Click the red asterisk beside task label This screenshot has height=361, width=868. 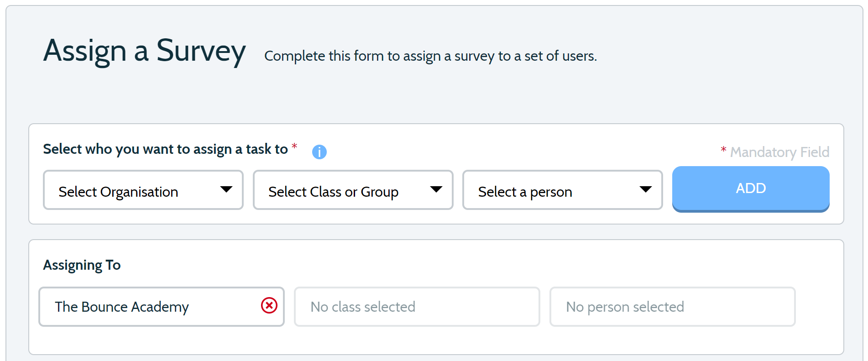point(294,146)
